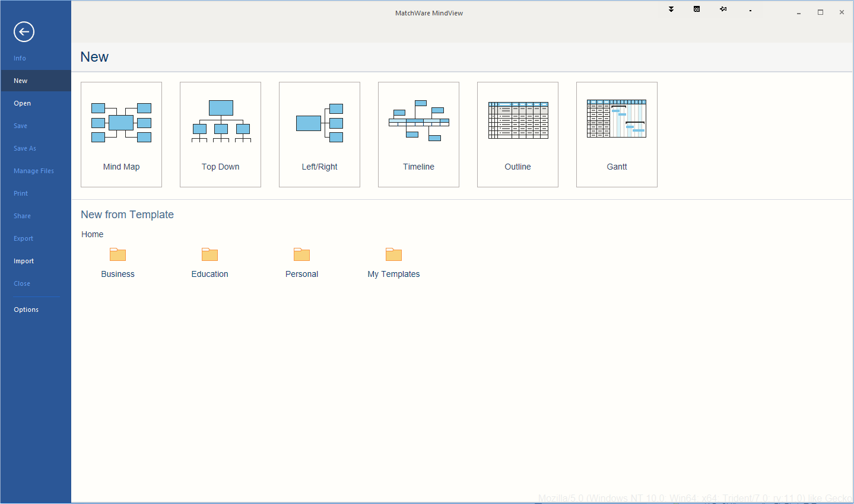Choose Close in the sidebar
Viewport: 854px width, 504px height.
36,283
